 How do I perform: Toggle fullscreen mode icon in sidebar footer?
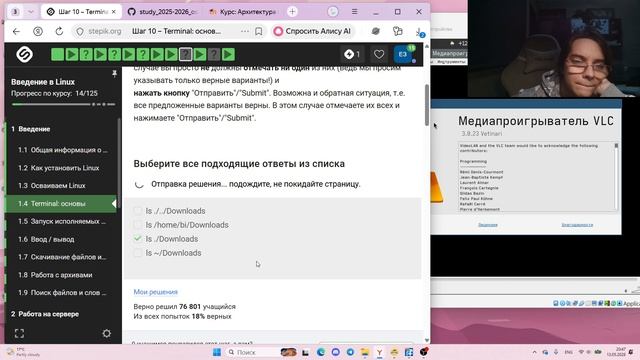click(x=19, y=333)
